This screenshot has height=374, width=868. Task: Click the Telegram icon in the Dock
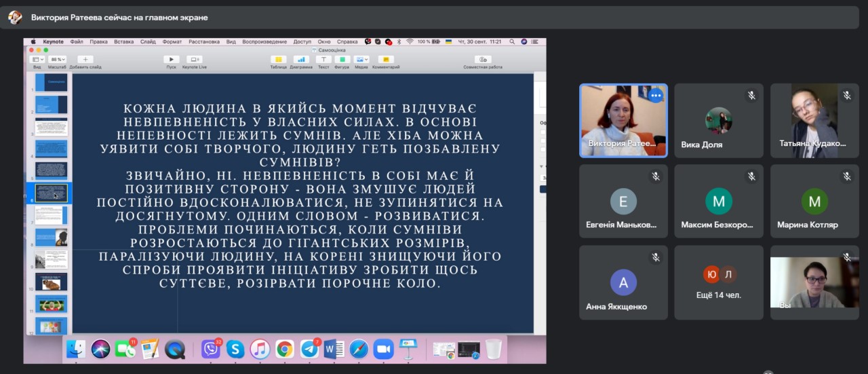click(310, 349)
